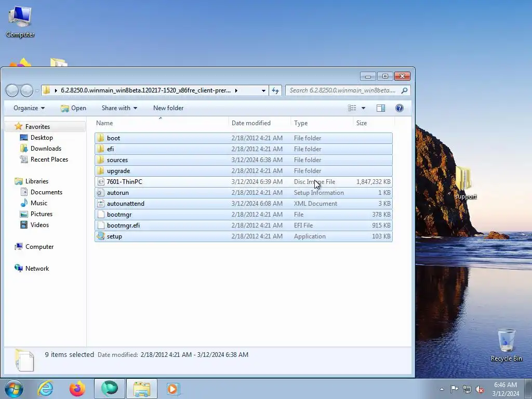The image size is (532, 399).
Task: Click the Back navigation button
Action: point(12,90)
